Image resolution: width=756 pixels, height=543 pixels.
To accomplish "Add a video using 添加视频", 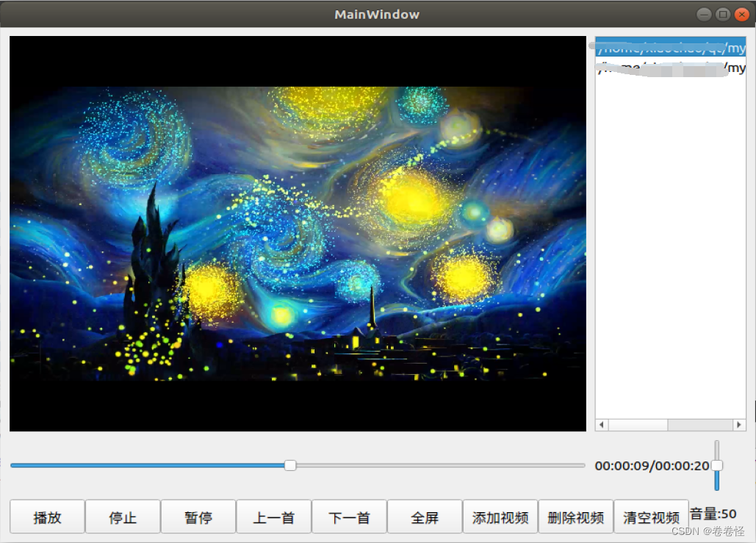I will pyautogui.click(x=500, y=517).
